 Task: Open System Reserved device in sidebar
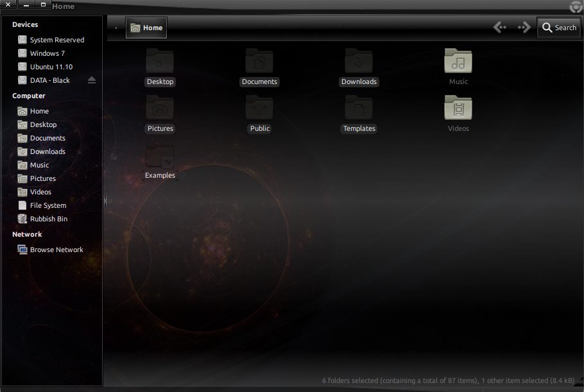51,40
